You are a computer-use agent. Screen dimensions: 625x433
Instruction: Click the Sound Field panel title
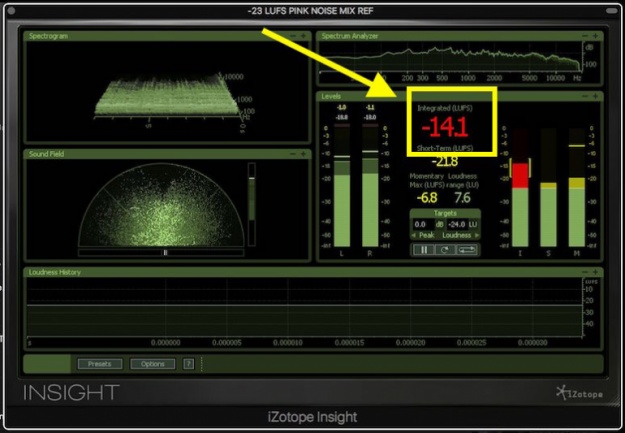(46, 154)
